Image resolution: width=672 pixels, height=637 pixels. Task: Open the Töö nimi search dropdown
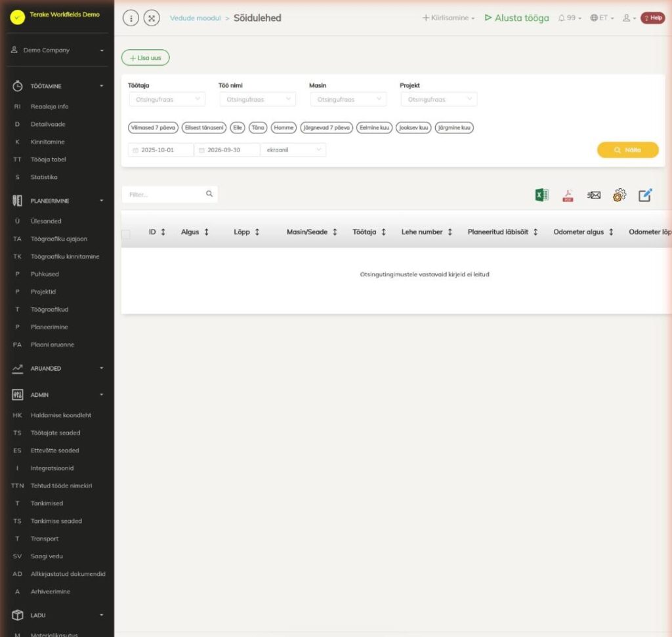[257, 99]
